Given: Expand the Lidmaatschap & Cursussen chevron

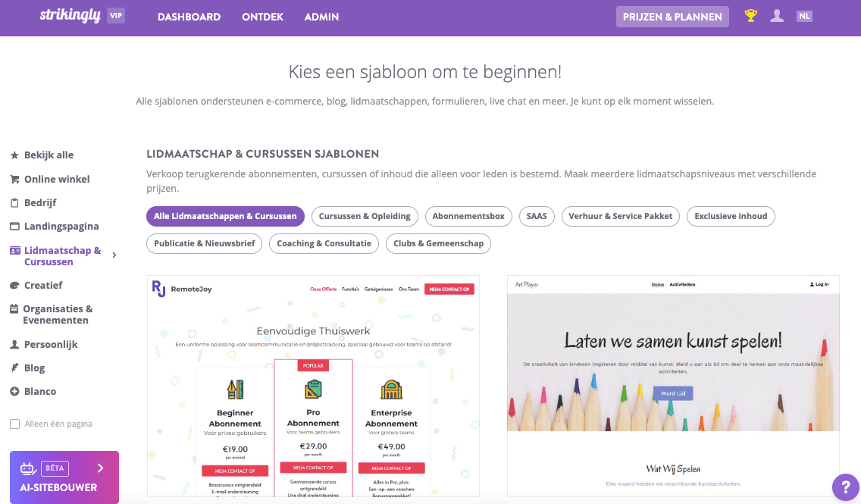Looking at the screenshot, I should pyautogui.click(x=114, y=255).
